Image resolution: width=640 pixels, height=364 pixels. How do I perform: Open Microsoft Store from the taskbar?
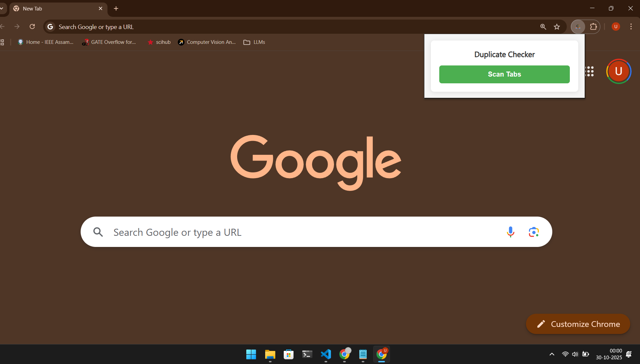pos(288,354)
